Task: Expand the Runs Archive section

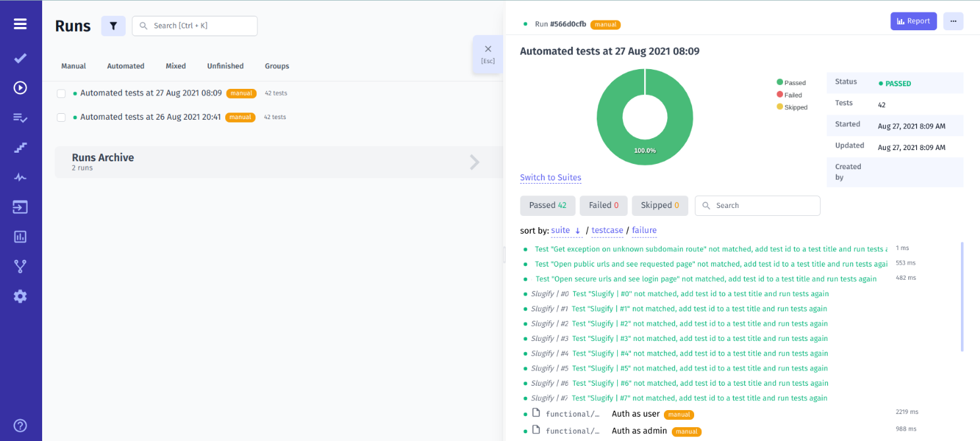Action: 474,161
